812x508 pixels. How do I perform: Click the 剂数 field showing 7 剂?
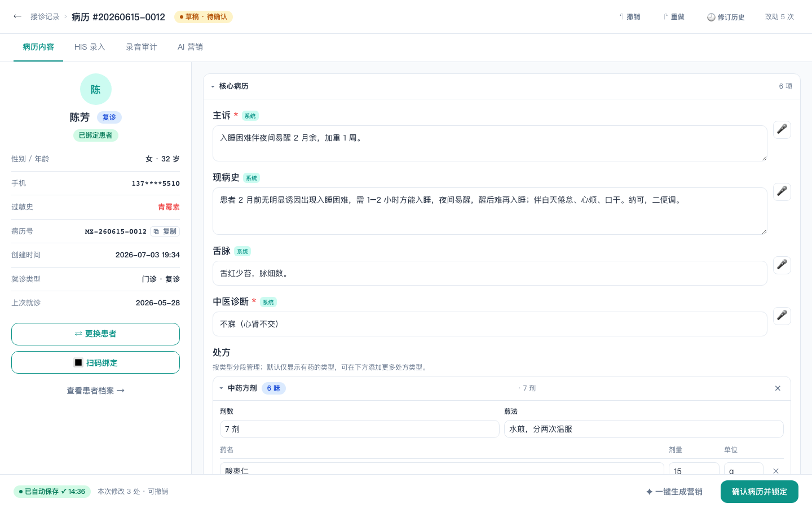point(360,429)
